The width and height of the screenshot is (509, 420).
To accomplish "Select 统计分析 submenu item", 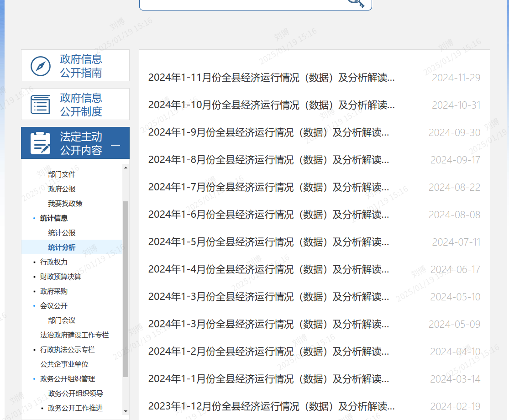I will tap(62, 247).
